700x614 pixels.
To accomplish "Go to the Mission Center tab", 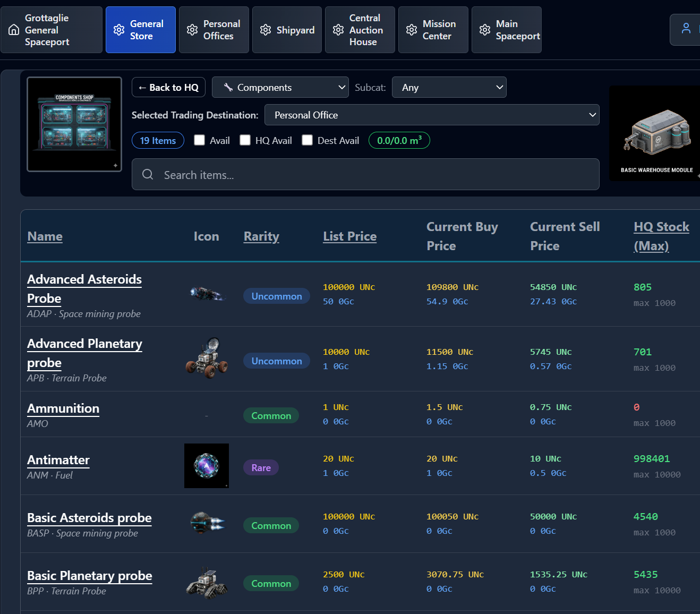I will tap(433, 30).
